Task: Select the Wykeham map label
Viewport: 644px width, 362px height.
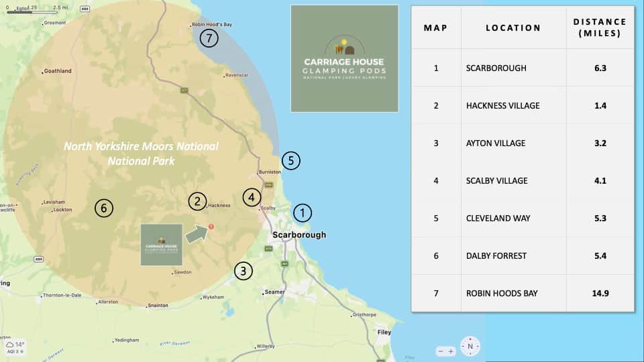Action: [213, 297]
